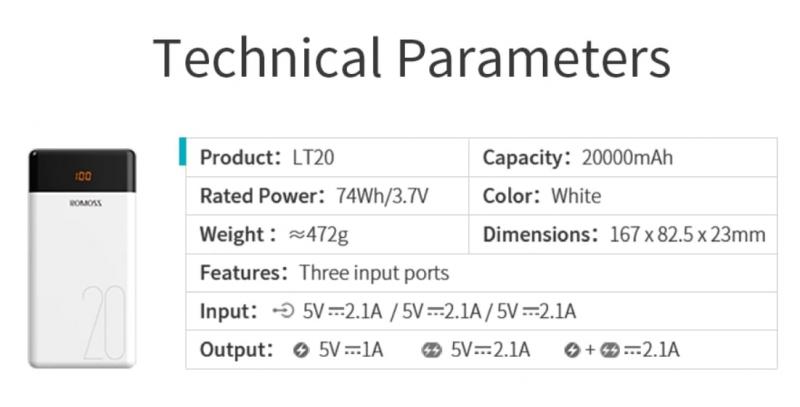Click the lightning icon before the plus sign
The width and height of the screenshot is (800, 407).
pos(572,350)
